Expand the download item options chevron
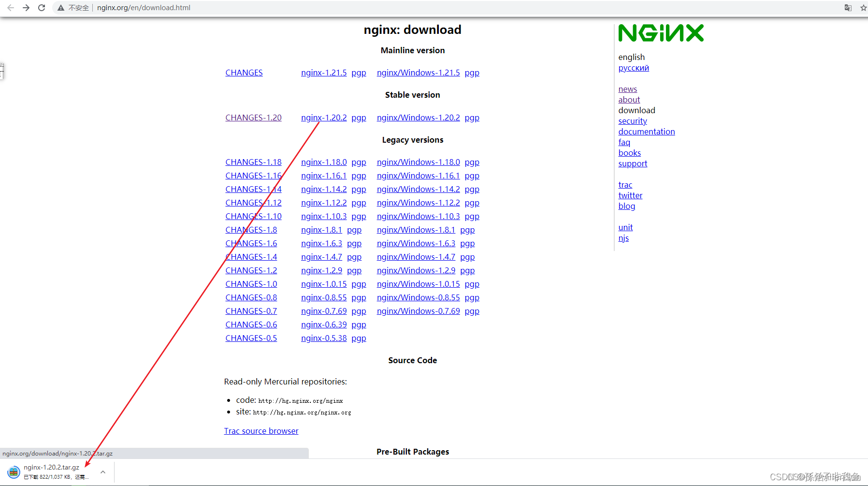Screen dimensions: 868x486 [103, 472]
